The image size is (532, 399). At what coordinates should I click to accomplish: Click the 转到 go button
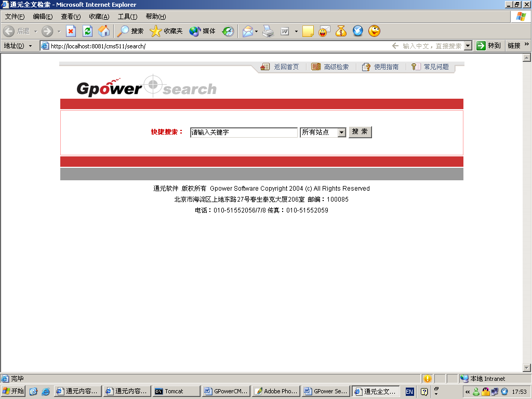[487, 45]
